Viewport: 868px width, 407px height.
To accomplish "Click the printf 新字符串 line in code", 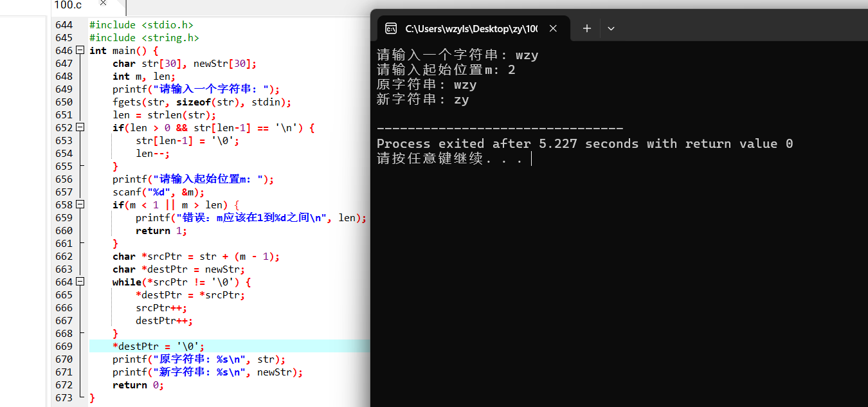I will click(x=208, y=372).
